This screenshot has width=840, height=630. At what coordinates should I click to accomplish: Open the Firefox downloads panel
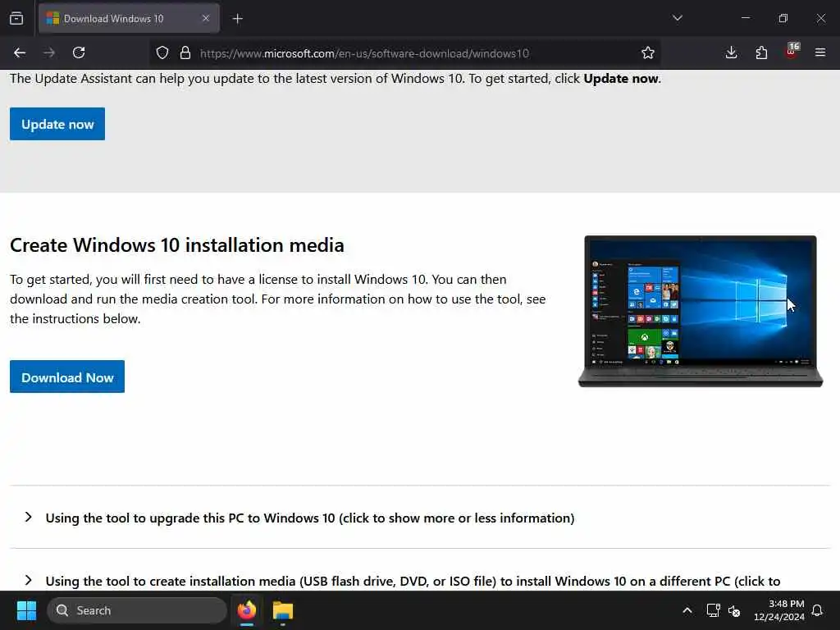coord(731,52)
